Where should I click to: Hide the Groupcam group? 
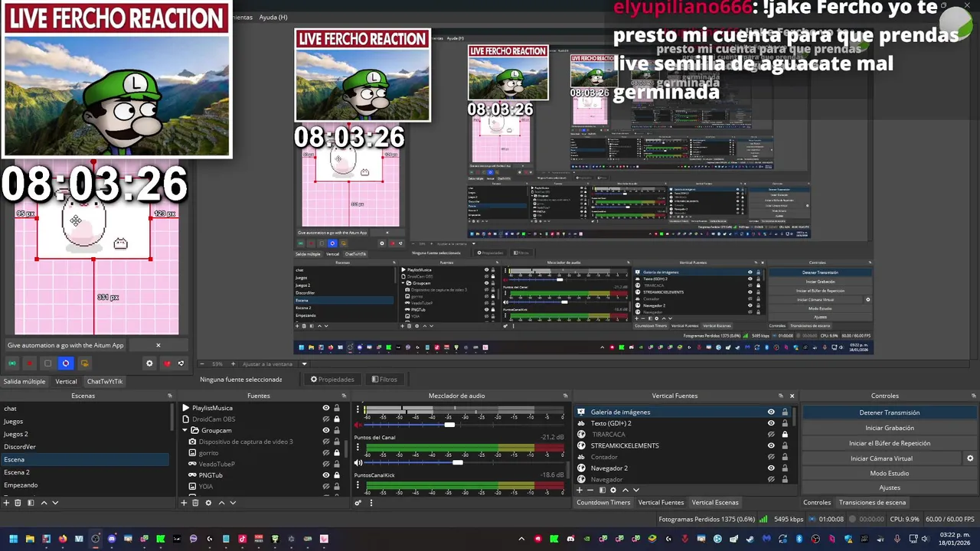[326, 430]
